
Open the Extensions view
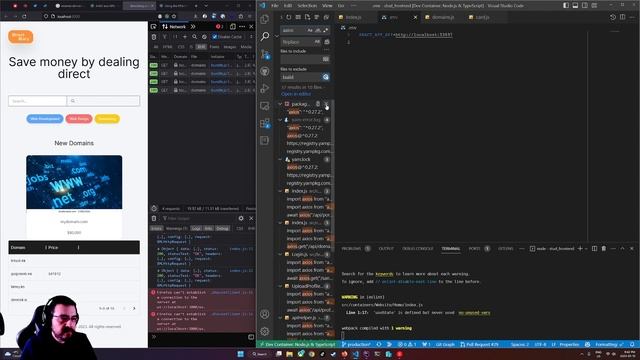(264, 123)
